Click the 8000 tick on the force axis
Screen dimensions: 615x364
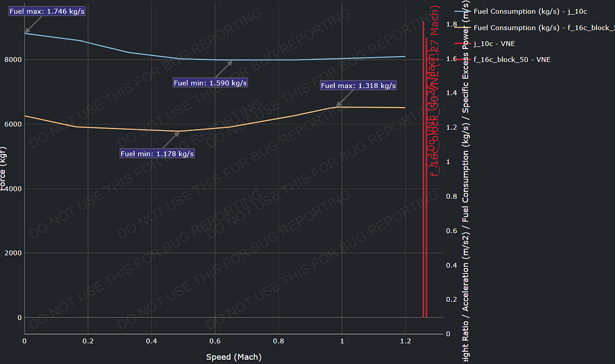pyautogui.click(x=12, y=60)
